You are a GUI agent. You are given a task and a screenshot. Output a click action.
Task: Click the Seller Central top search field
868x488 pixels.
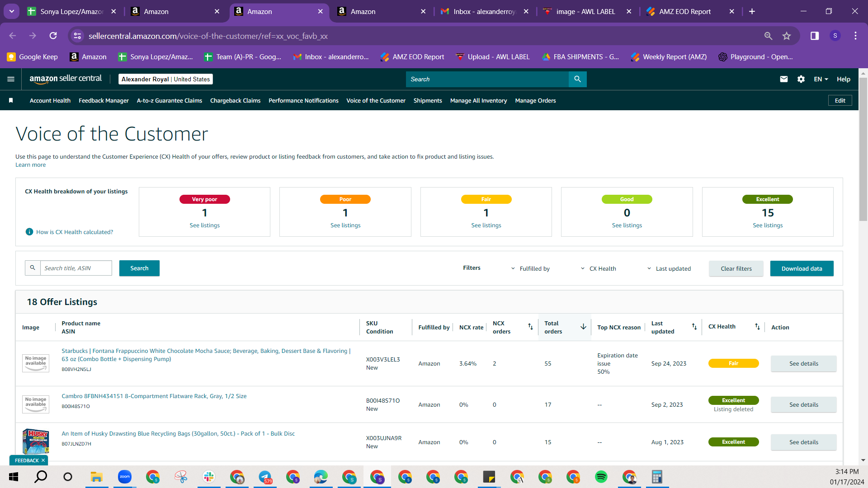point(487,79)
